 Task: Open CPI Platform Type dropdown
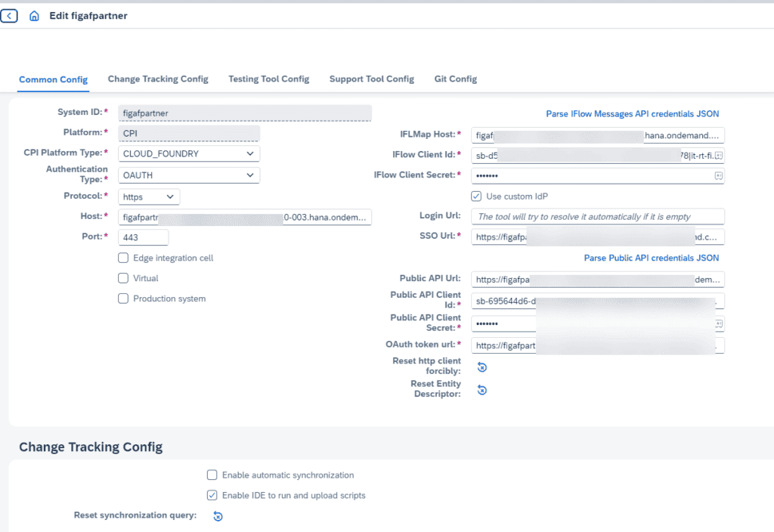189,153
